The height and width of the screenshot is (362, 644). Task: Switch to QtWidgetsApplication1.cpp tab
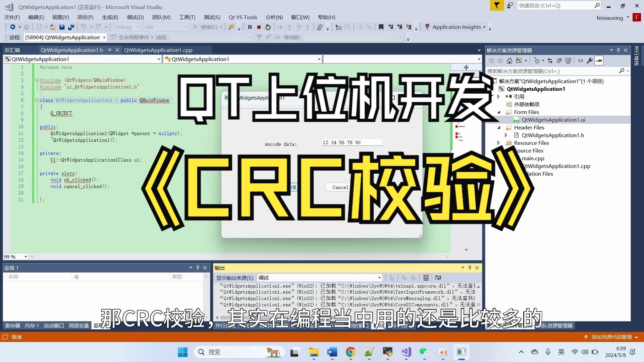(158, 50)
